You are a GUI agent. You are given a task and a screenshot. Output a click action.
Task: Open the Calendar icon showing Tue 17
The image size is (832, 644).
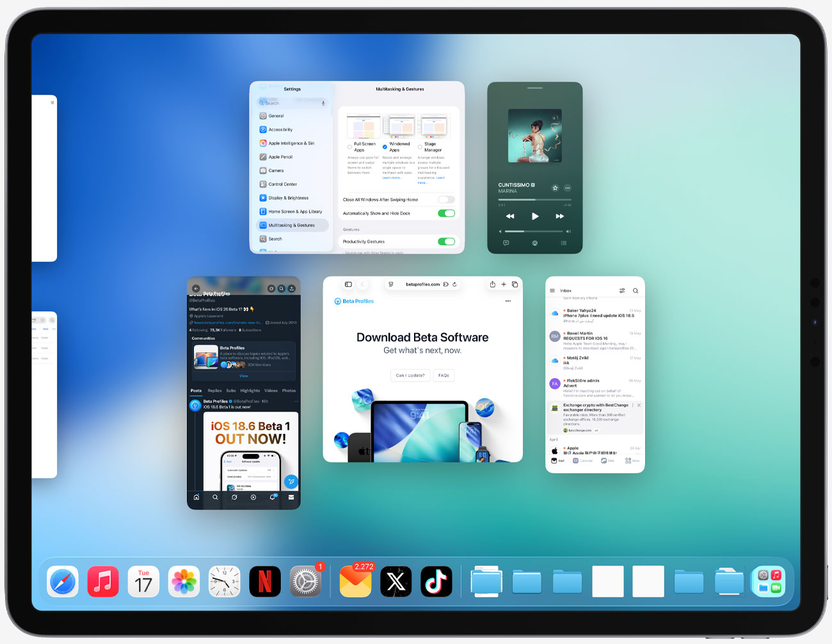click(x=143, y=582)
